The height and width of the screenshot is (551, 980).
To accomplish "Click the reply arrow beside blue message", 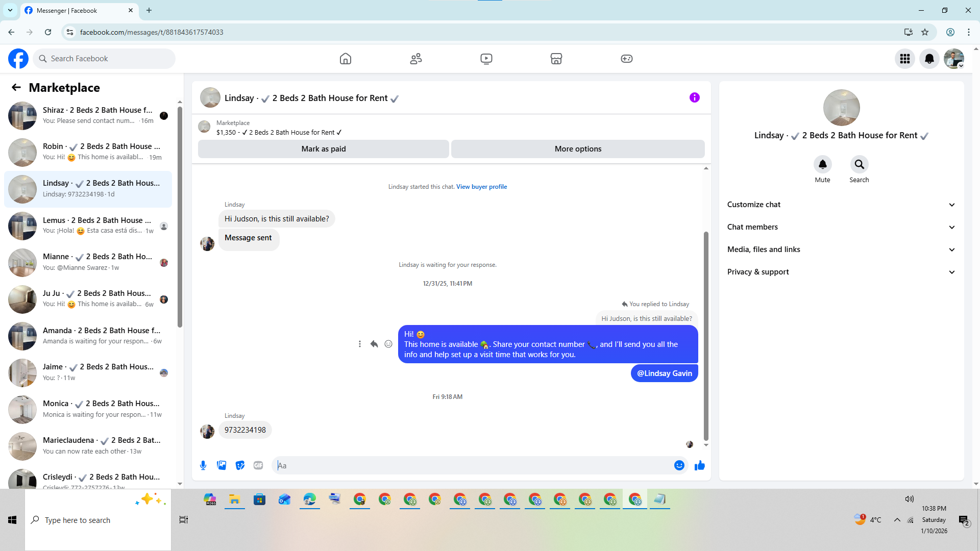I will click(374, 344).
